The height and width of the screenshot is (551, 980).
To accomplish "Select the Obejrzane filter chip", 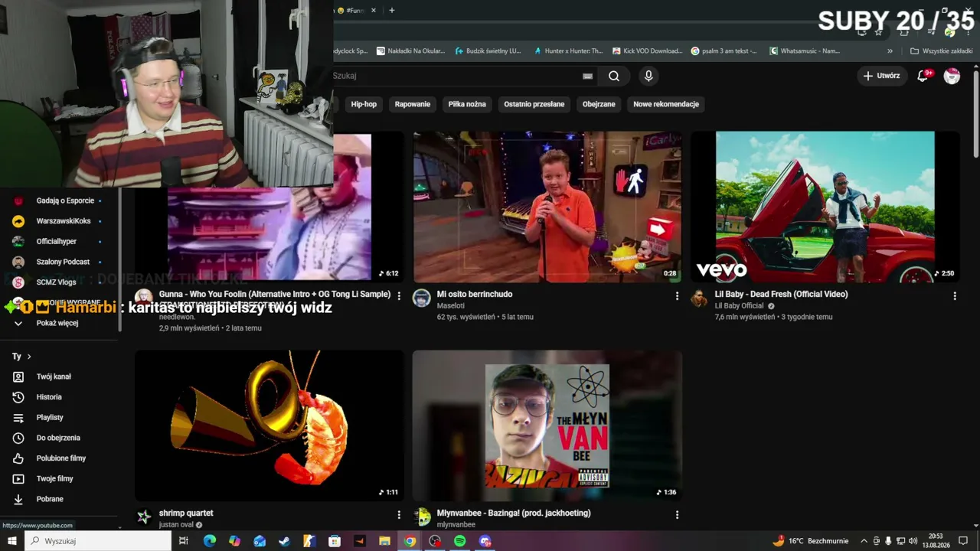I will 599,104.
